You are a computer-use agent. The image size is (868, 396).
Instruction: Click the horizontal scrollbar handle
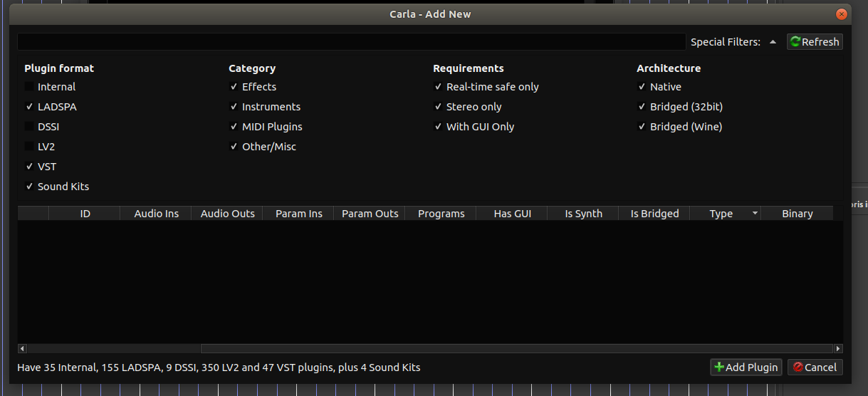(x=517, y=349)
